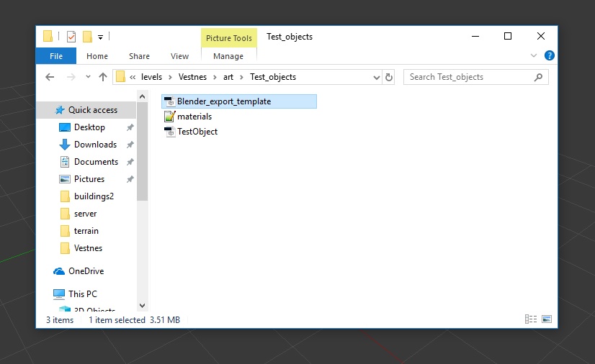
Task: Switch to Details view in status bar
Action: [531, 319]
